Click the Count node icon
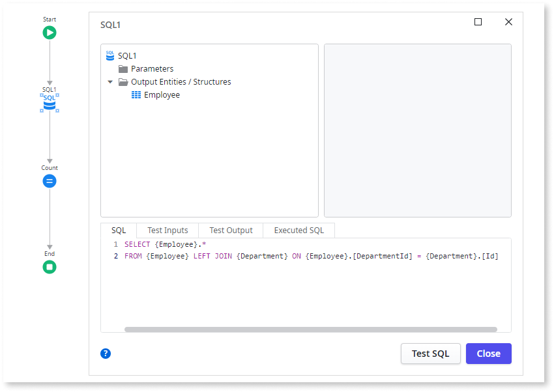Image resolution: width=554 pixels, height=392 pixels. 50,181
